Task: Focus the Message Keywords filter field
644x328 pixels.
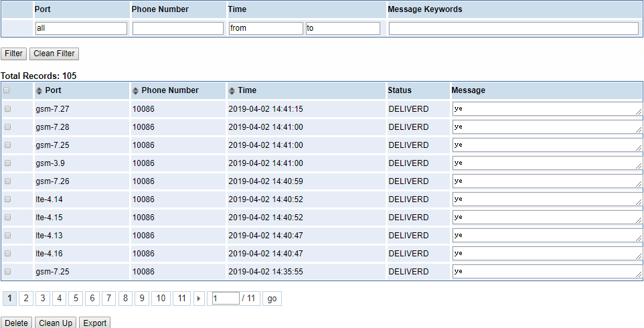Action: point(513,28)
